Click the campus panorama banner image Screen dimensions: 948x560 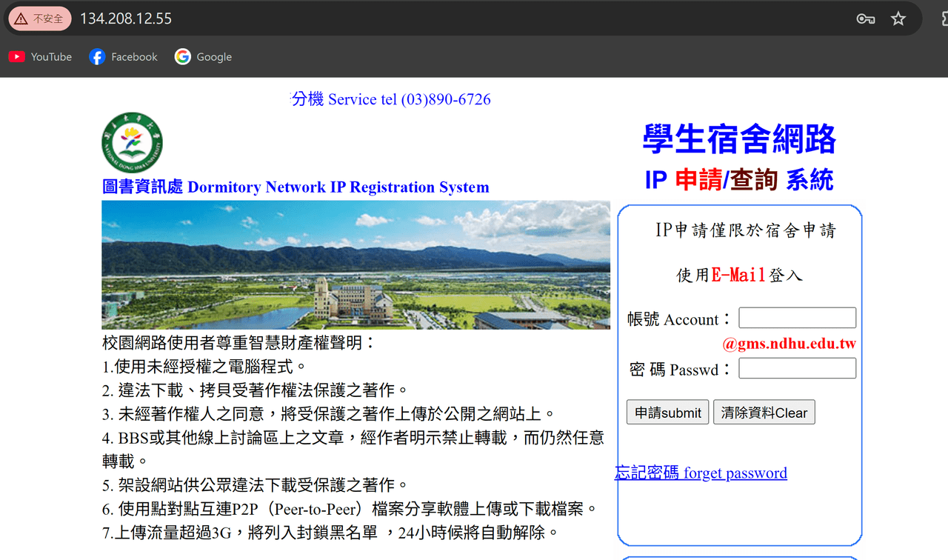pos(355,265)
